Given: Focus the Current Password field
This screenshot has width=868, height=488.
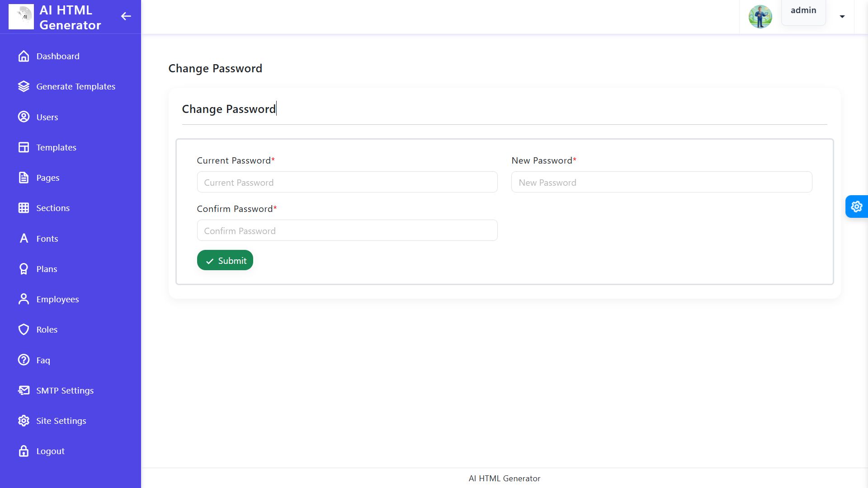Looking at the screenshot, I should (347, 182).
